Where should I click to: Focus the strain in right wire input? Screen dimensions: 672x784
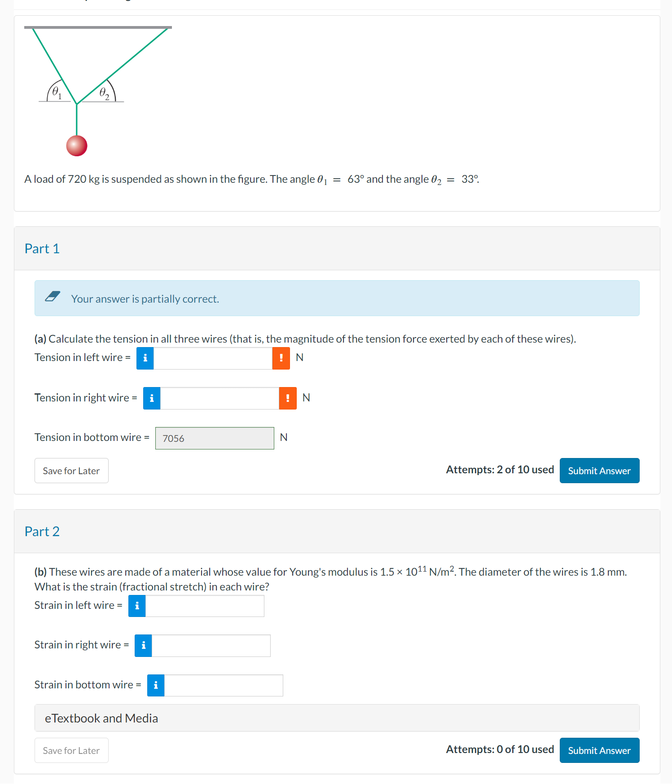(211, 646)
